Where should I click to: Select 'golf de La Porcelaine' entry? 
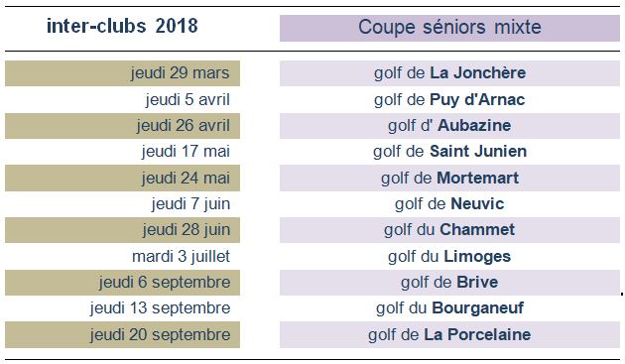click(x=449, y=335)
